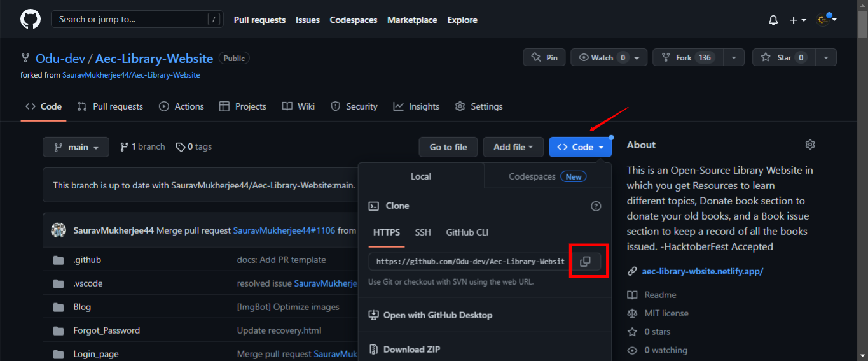Screen dimensions: 868x361
Task: Open the .github folder
Action: [x=87, y=260]
